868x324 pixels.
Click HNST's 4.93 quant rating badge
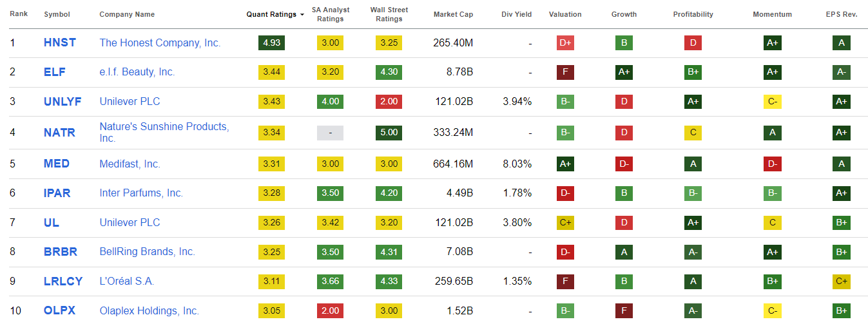[x=271, y=43]
